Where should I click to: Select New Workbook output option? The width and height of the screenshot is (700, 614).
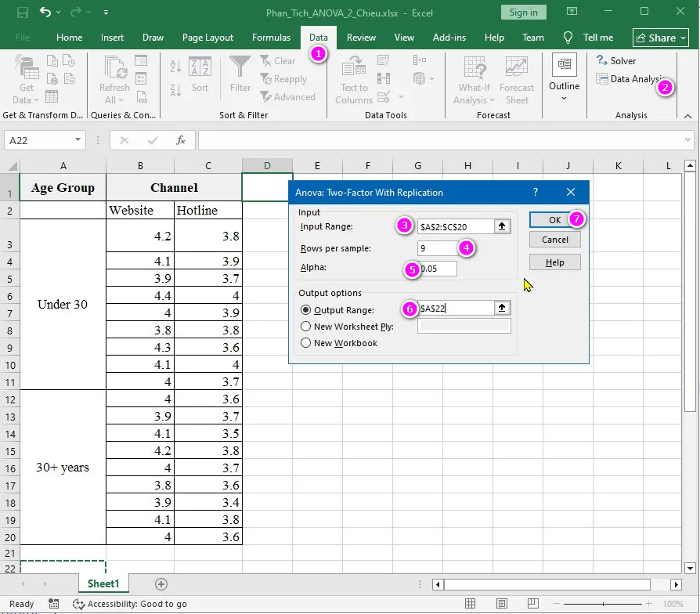[x=305, y=343]
